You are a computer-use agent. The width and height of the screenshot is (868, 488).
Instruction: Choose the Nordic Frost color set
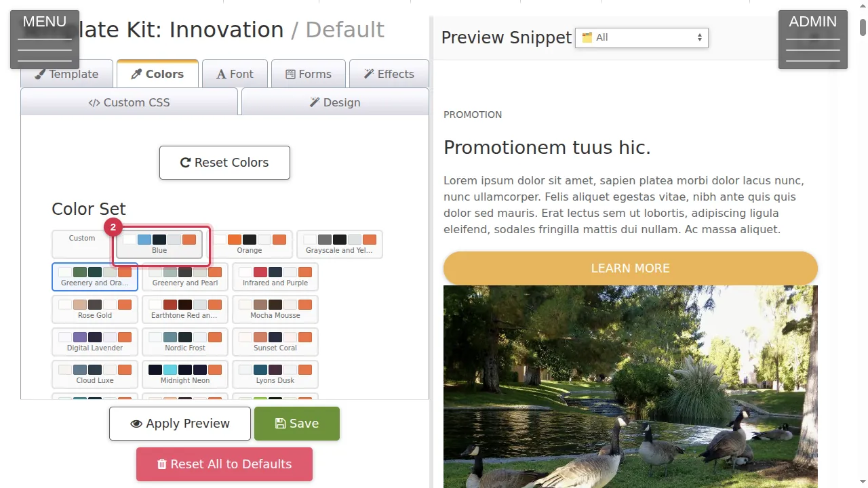point(185,342)
